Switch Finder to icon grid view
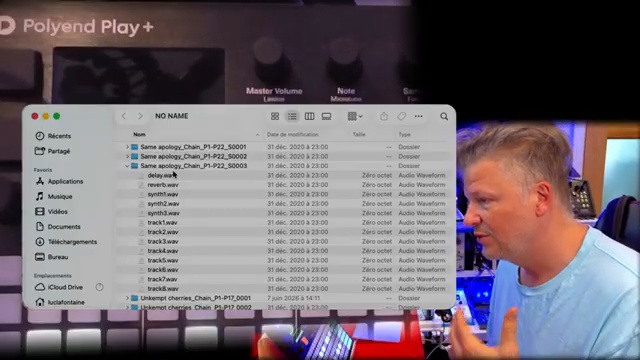This screenshot has width=640, height=360. (275, 116)
